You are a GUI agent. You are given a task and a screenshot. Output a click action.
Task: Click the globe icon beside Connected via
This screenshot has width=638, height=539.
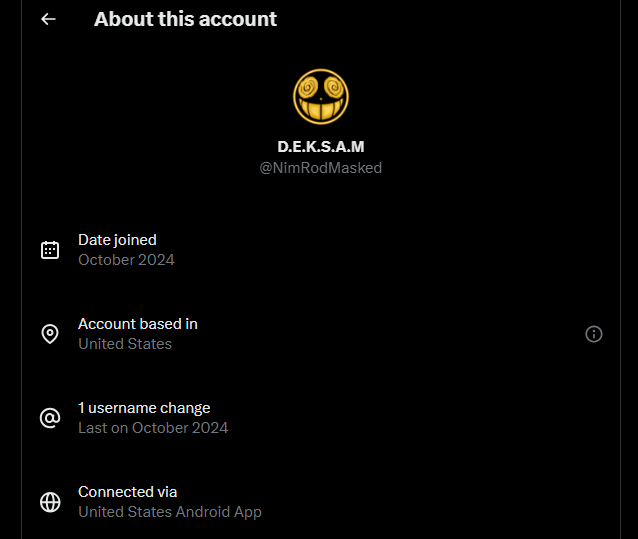point(50,502)
